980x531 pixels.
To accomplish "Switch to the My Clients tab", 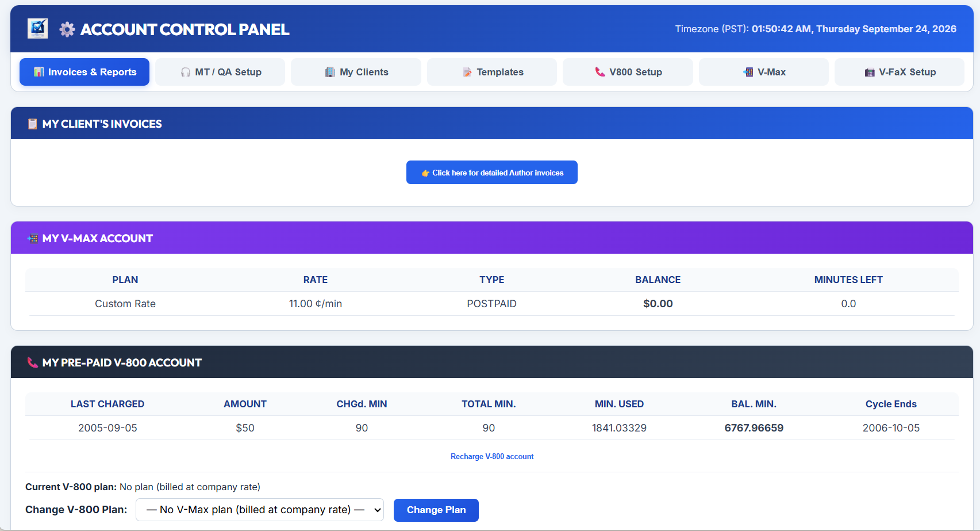I will (356, 72).
